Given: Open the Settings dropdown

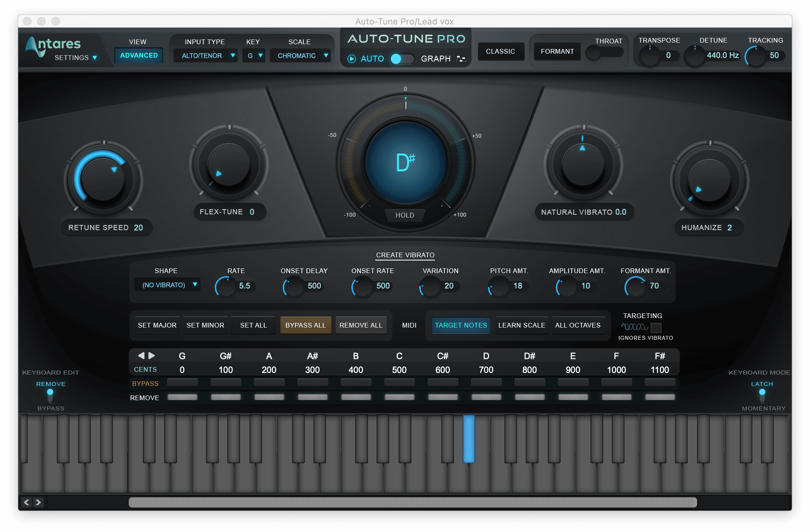Looking at the screenshot, I should (76, 58).
